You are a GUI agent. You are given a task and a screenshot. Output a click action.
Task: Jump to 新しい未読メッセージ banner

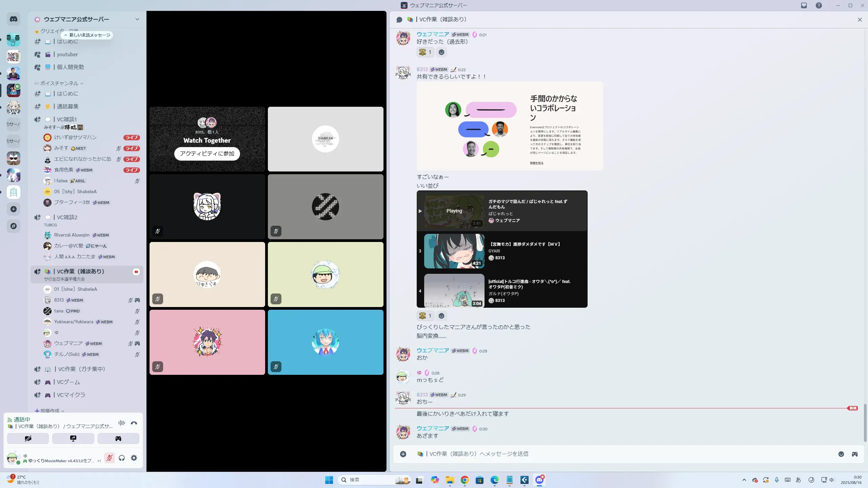click(87, 35)
